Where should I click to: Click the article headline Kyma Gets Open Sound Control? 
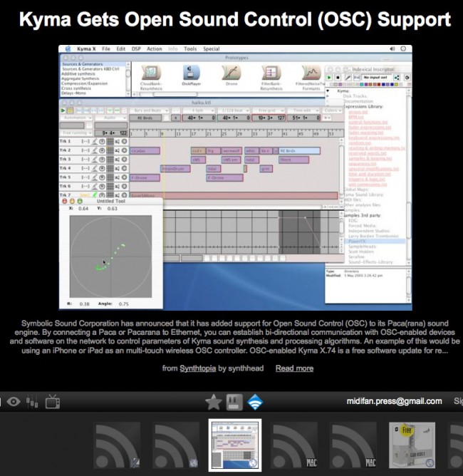coord(235,19)
